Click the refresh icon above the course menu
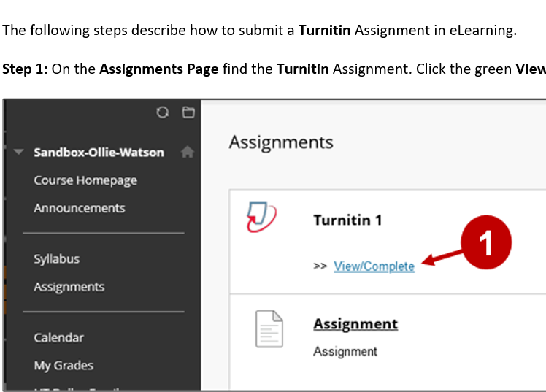546x392 pixels. pos(163,112)
